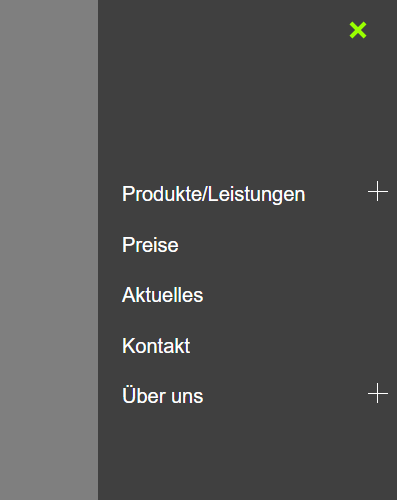Viewport: 397px width, 500px height.
Task: Click the Über uns text label
Action: pyautogui.click(x=162, y=396)
